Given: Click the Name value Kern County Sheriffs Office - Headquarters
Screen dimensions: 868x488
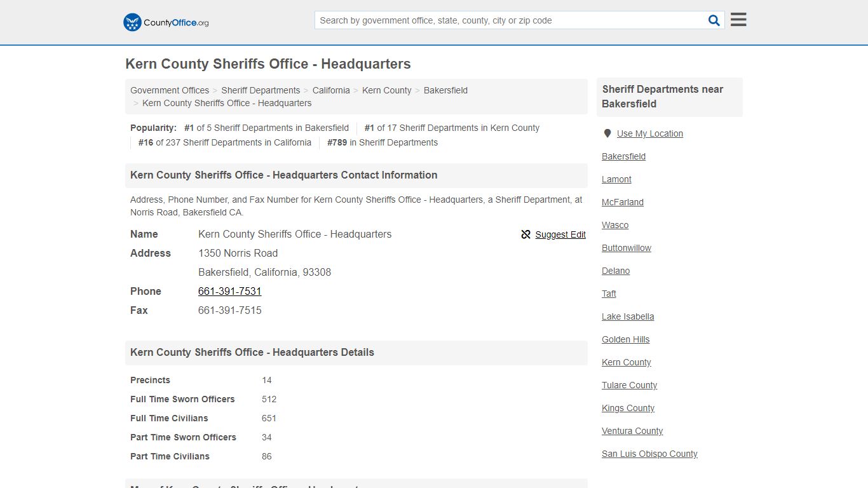Looking at the screenshot, I should pos(295,234).
